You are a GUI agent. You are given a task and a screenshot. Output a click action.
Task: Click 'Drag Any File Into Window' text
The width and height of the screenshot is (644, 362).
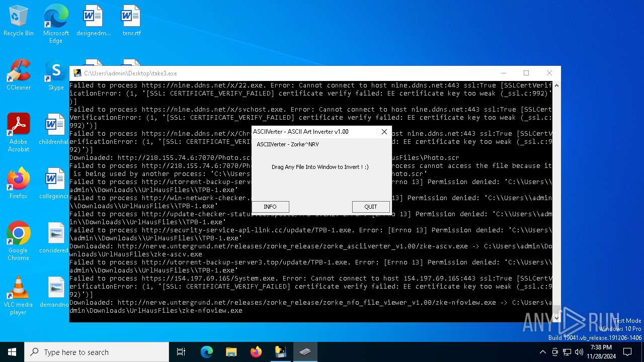coord(320,167)
